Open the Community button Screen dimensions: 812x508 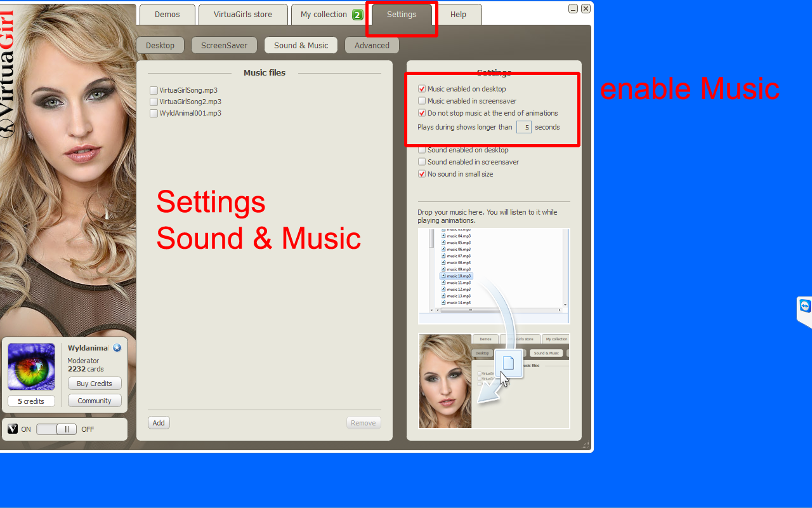95,401
